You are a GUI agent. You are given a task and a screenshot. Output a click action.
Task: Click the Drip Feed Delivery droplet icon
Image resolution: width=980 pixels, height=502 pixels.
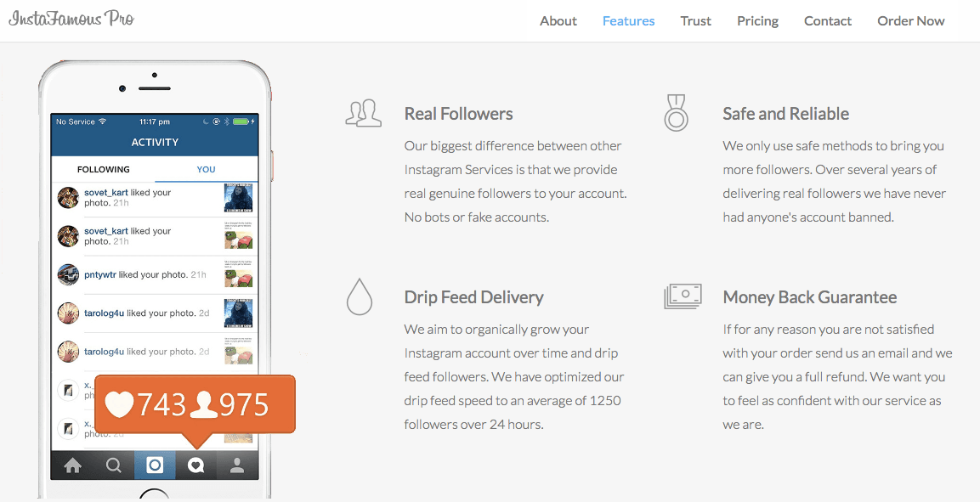tap(359, 296)
